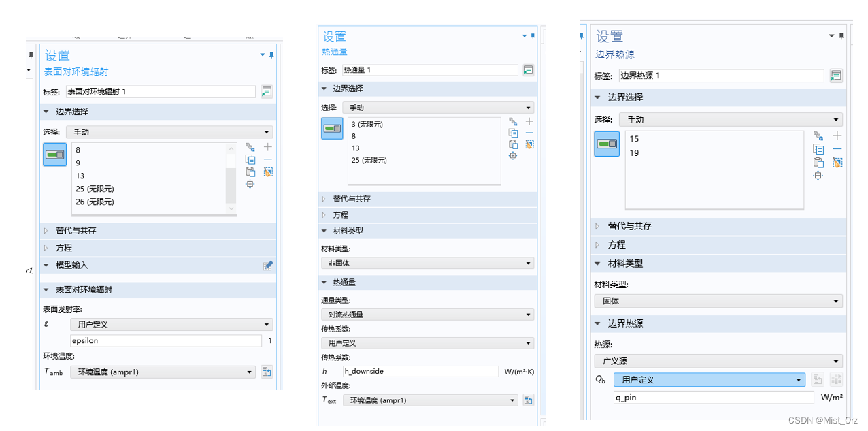Toggle the active selection button beside boundary list 15, 19
The image size is (868, 431).
pyautogui.click(x=606, y=144)
